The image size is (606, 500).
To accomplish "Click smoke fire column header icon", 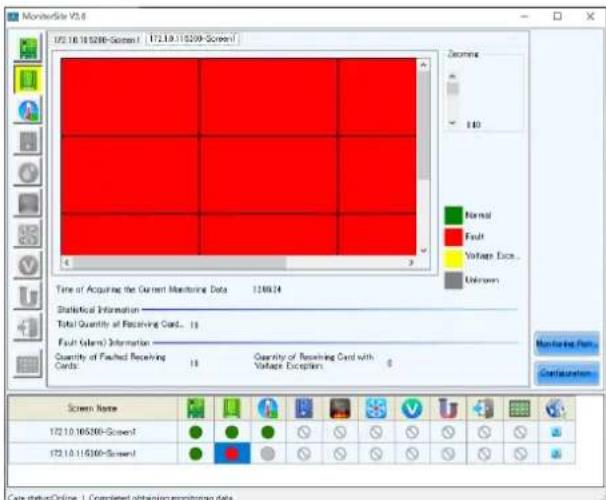I will coord(340,408).
